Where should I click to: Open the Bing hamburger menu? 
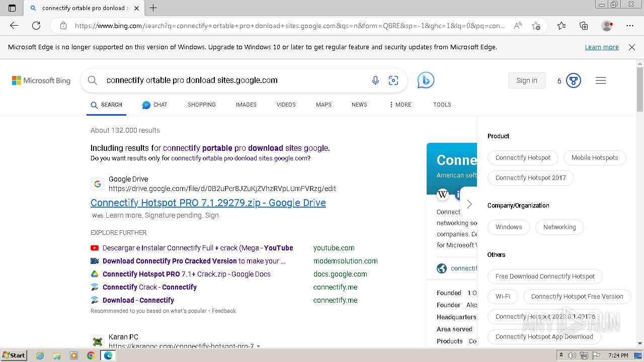point(601,80)
